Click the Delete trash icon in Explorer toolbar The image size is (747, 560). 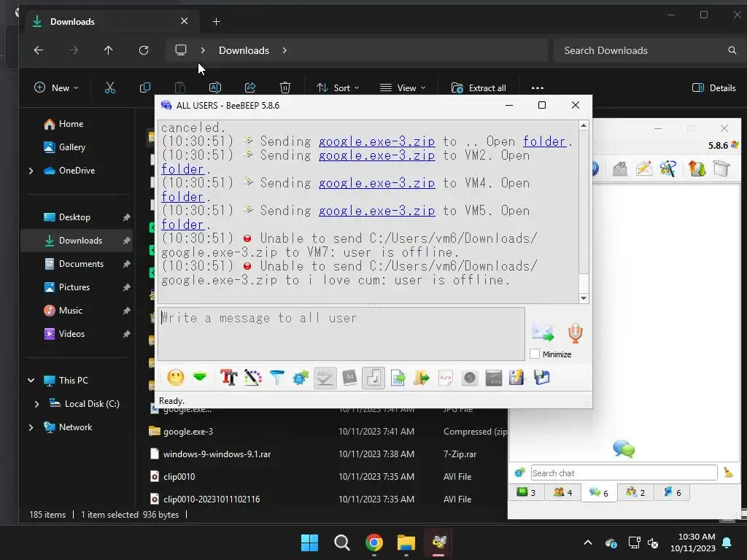coord(285,87)
